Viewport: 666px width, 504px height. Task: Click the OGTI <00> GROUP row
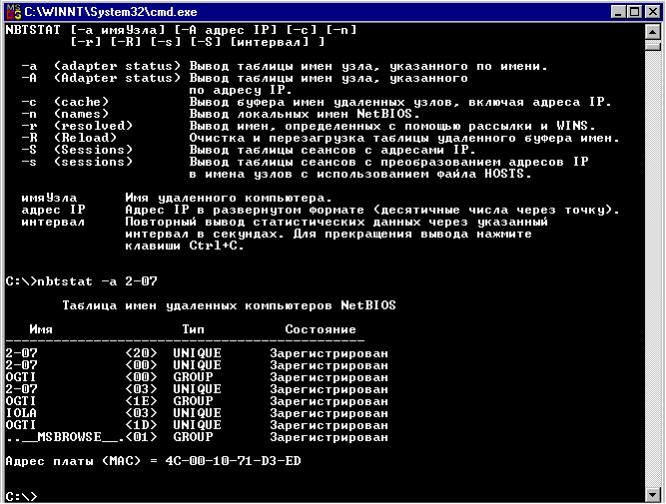(x=197, y=377)
